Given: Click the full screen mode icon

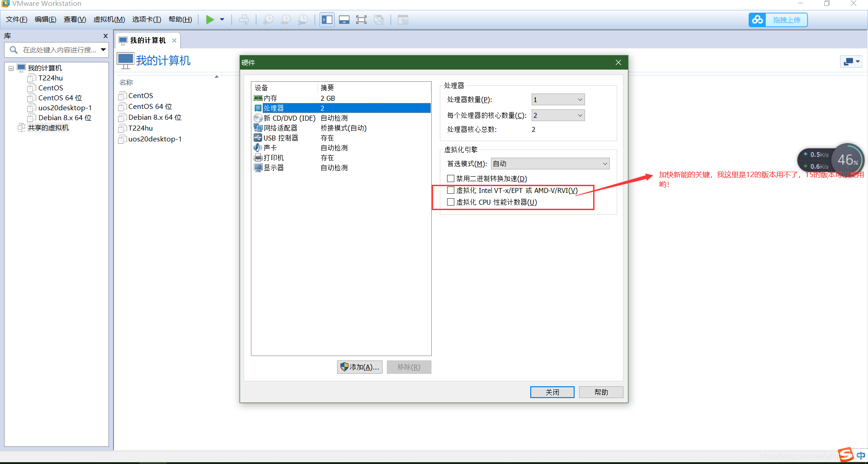Looking at the screenshot, I should pyautogui.click(x=361, y=19).
